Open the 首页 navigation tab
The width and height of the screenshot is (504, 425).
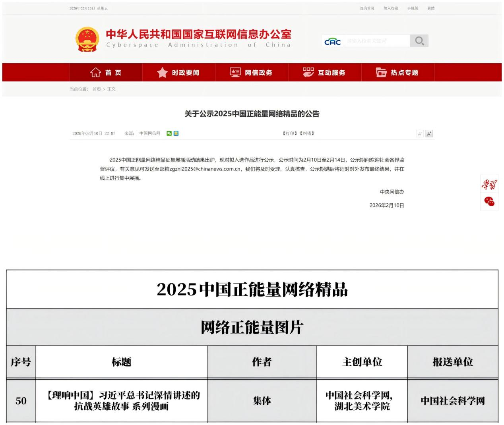coord(106,73)
